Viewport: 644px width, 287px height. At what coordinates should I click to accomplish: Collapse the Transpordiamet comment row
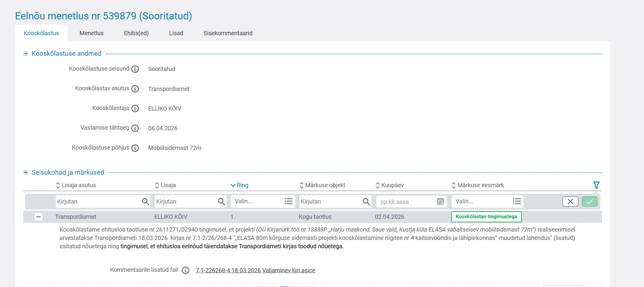(x=38, y=217)
